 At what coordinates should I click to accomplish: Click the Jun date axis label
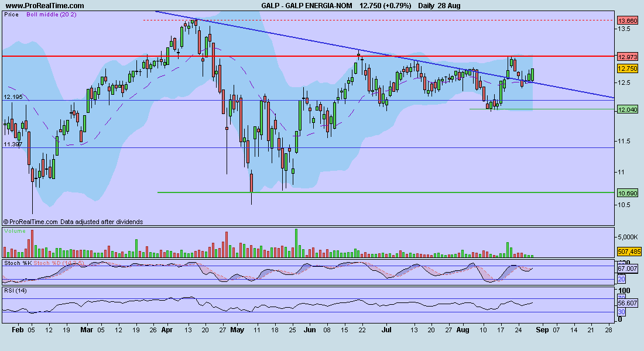pos(310,330)
